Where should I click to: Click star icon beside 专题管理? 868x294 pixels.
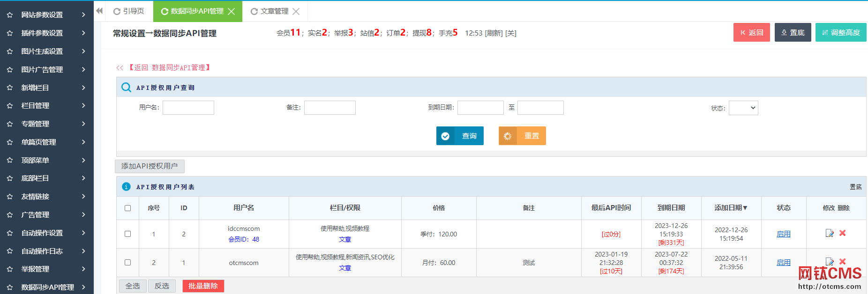(10, 124)
